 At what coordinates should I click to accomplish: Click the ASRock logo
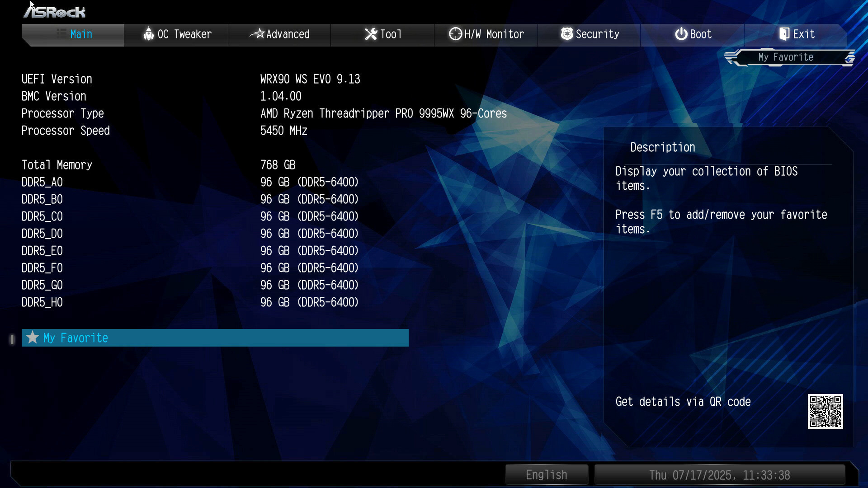click(55, 12)
